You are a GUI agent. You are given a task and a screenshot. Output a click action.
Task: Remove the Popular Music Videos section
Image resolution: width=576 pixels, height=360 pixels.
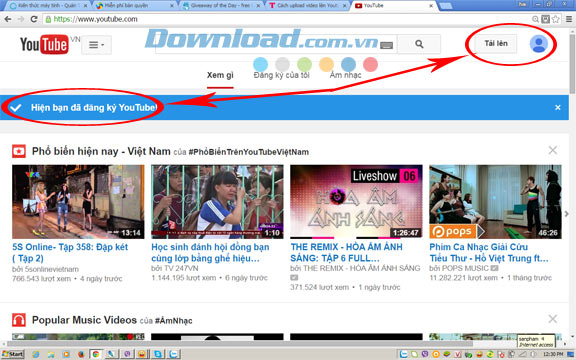[552, 319]
